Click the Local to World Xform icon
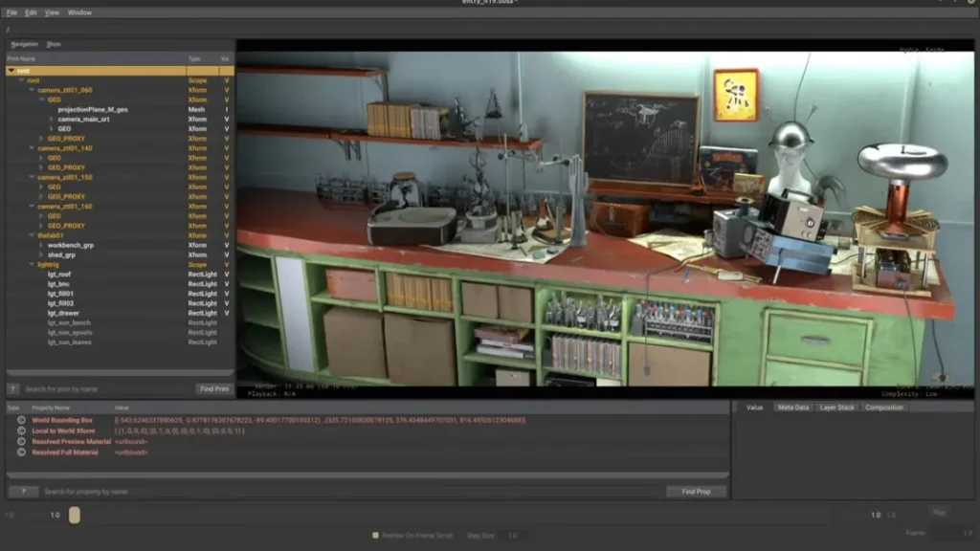Image resolution: width=980 pixels, height=551 pixels. (x=22, y=430)
